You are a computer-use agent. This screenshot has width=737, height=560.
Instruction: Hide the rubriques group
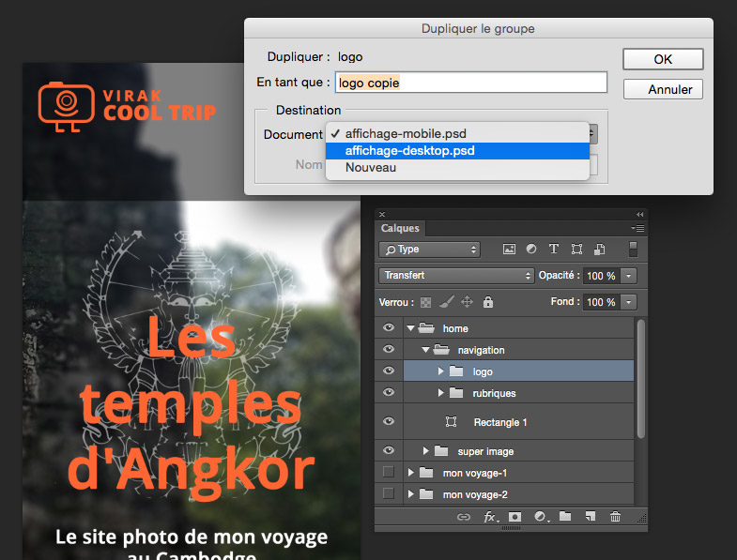coord(389,392)
